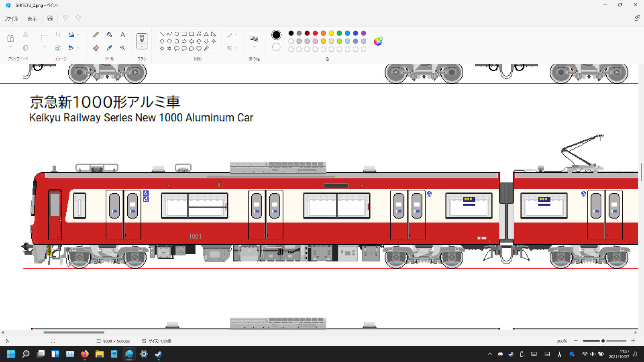644x362 pixels.
Task: Open the Edit colors rainbow wheel
Action: (378, 41)
